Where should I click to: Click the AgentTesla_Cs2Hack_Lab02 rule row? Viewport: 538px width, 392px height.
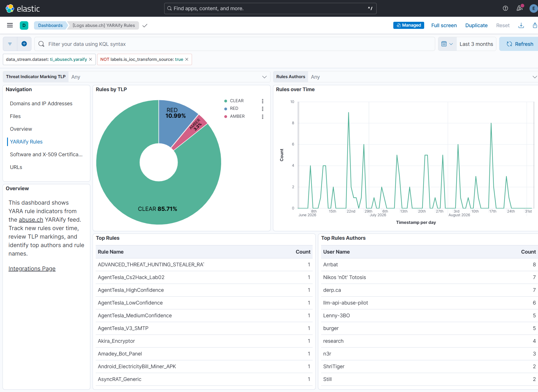(204, 277)
